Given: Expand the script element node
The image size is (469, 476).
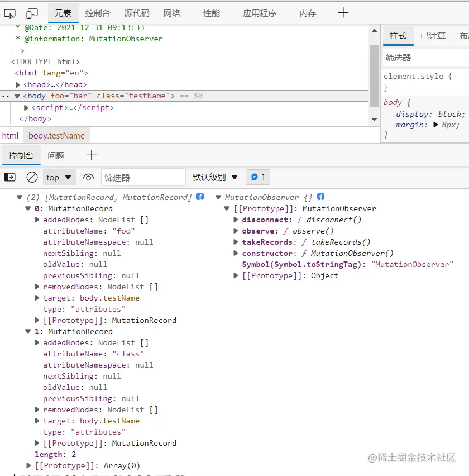Looking at the screenshot, I should [x=26, y=107].
